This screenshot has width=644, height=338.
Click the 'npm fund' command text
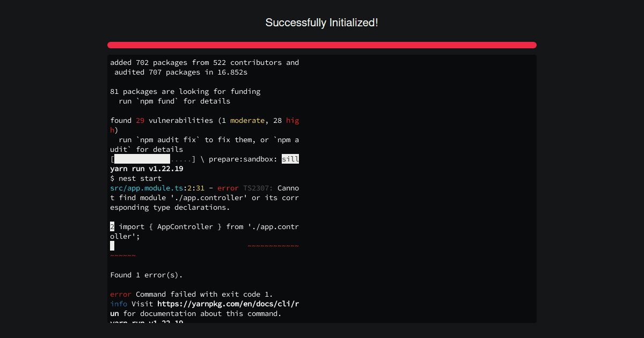(x=157, y=101)
